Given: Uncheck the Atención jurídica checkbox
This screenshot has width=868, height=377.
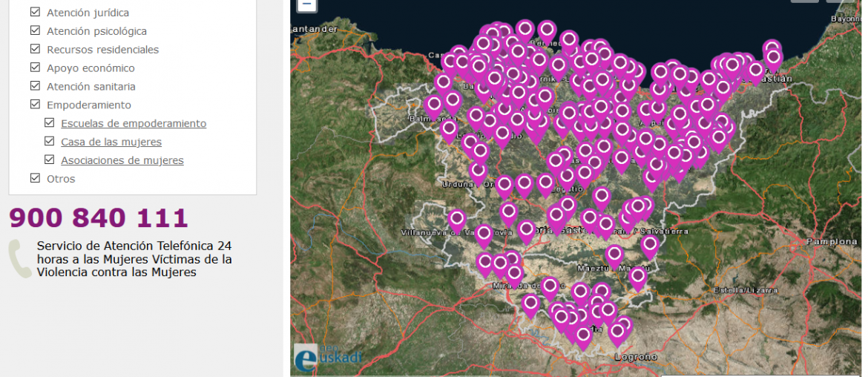Looking at the screenshot, I should (x=36, y=12).
